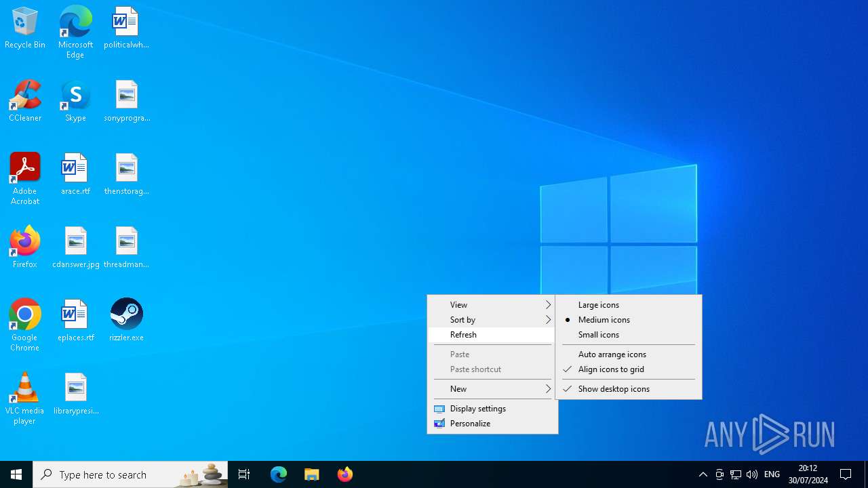Select the cdanswer.jpg file icon
Viewport: 868px width, 488px height.
pos(75,248)
